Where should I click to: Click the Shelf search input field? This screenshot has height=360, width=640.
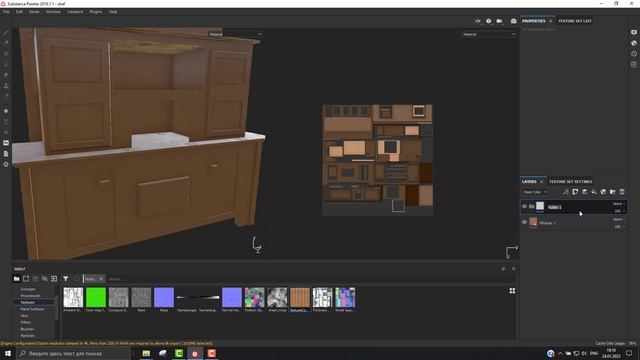pyautogui.click(x=302, y=279)
